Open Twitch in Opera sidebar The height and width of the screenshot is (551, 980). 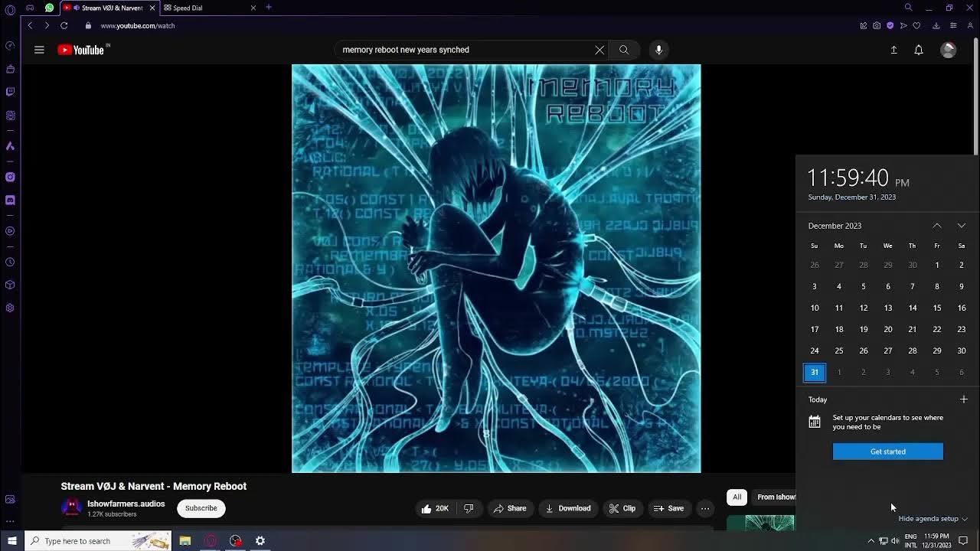pos(10,92)
